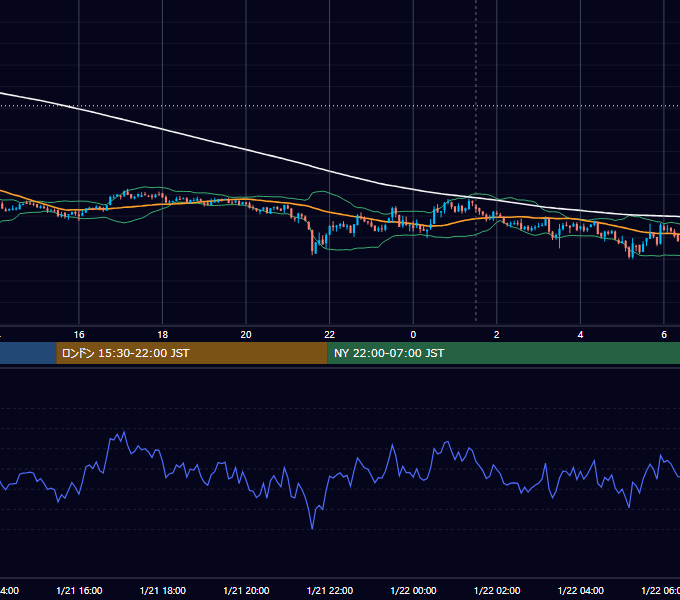
Task: Click the 6 hour label on time axis
Action: pos(664,335)
